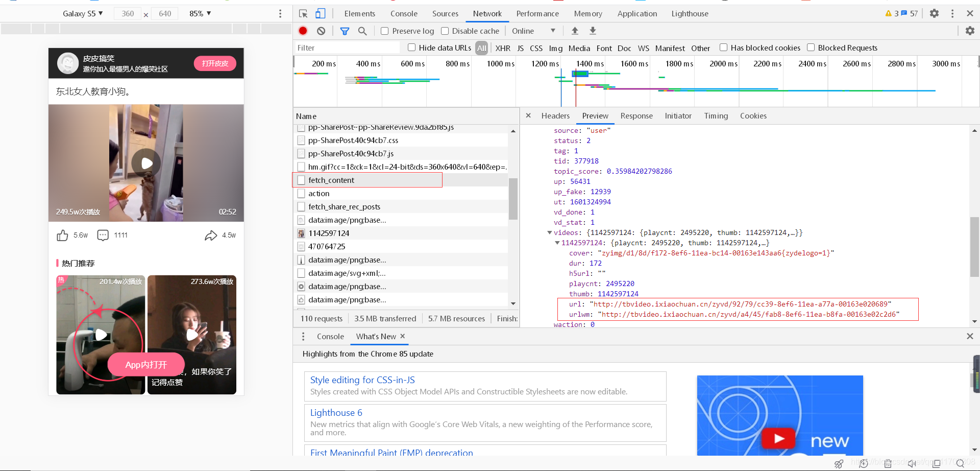
Task: Toggle the network filter funnel icon
Action: point(345,31)
